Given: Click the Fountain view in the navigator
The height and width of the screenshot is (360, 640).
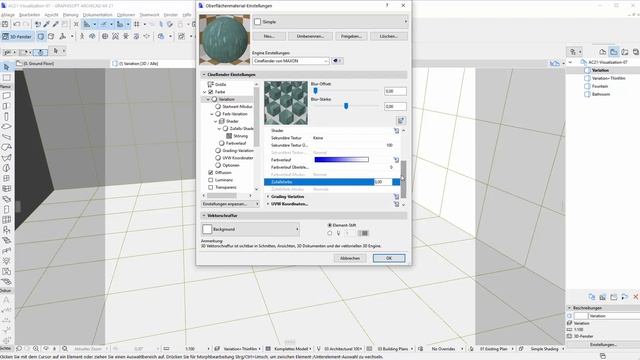Looking at the screenshot, I should coord(600,86).
